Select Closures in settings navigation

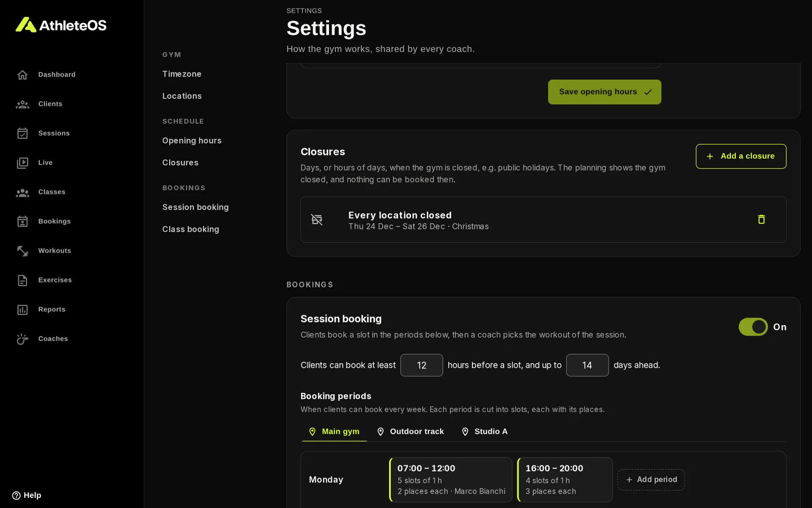180,163
